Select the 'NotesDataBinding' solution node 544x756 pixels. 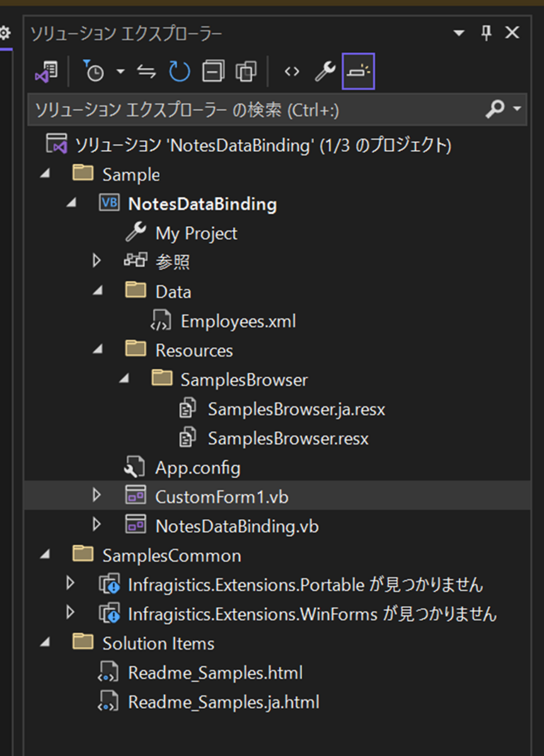[x=263, y=146]
